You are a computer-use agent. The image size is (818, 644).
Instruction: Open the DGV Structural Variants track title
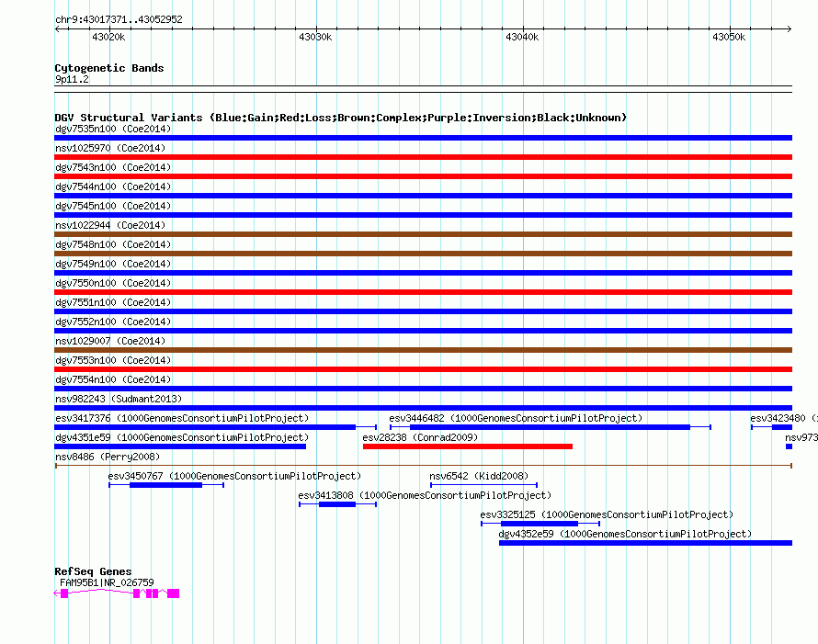coord(340,118)
